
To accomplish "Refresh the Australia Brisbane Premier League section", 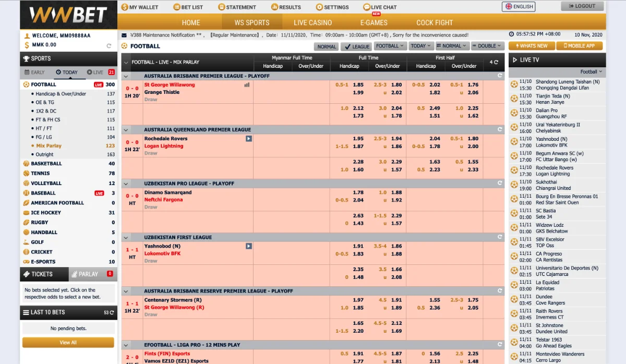I will (x=500, y=76).
